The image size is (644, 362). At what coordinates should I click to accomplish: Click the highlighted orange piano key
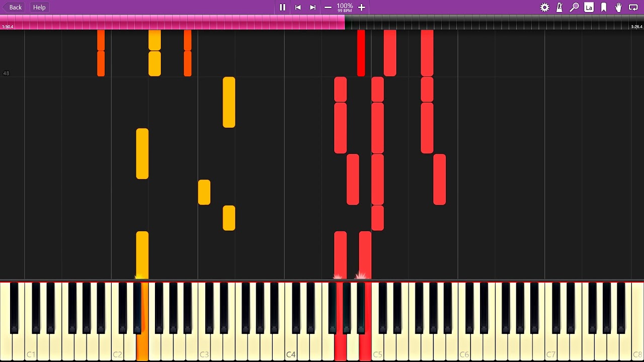[x=142, y=347]
